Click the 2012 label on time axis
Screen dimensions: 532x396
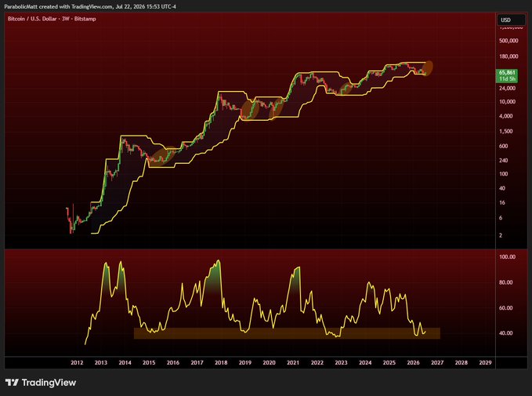point(77,363)
